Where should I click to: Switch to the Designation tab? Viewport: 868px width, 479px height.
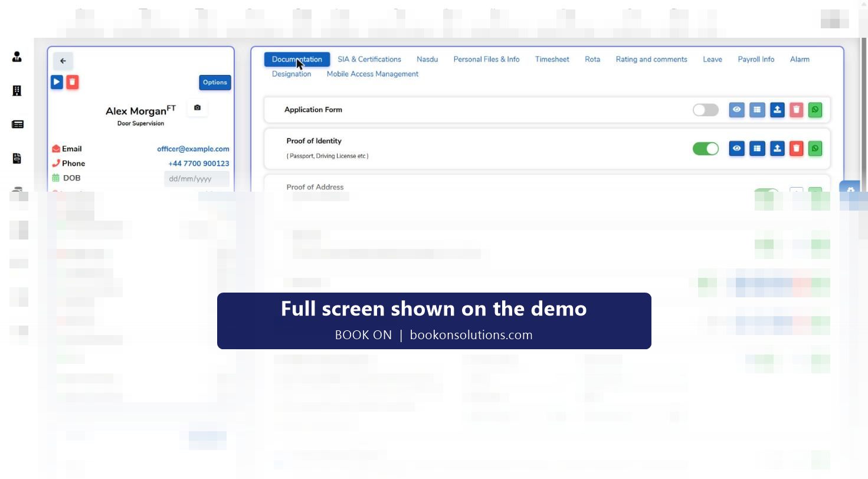[x=291, y=74]
